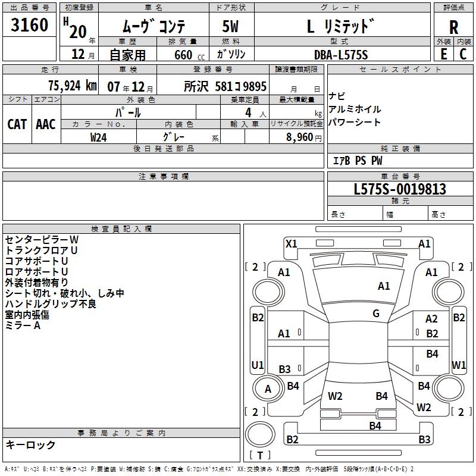Click the front-right wheel circle
This screenshot has width=476, height=476.
click(x=449, y=292)
